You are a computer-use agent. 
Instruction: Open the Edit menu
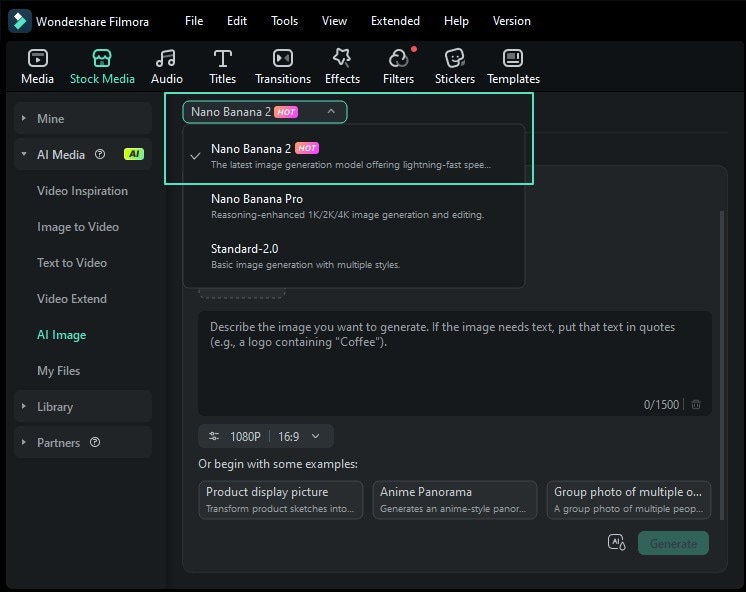click(236, 21)
